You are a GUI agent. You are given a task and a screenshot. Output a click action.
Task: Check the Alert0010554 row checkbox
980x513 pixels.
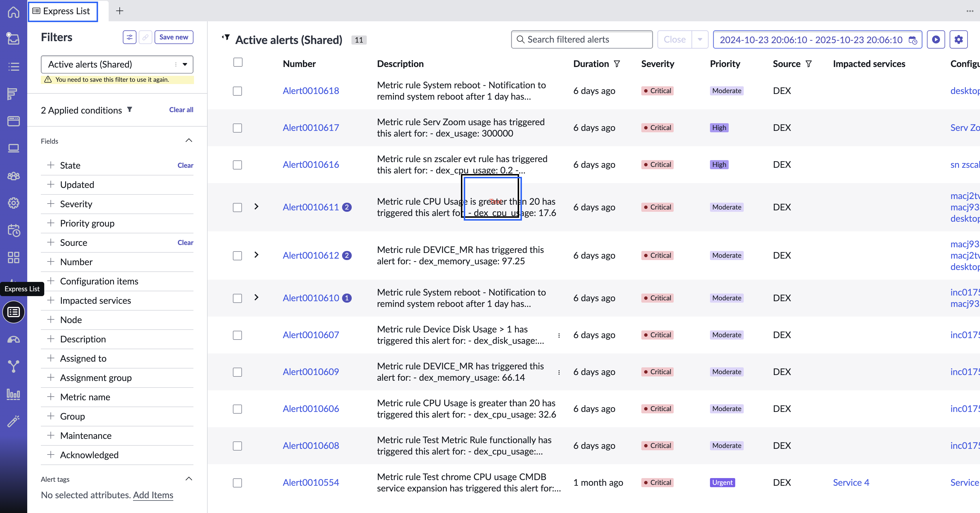coord(237,483)
